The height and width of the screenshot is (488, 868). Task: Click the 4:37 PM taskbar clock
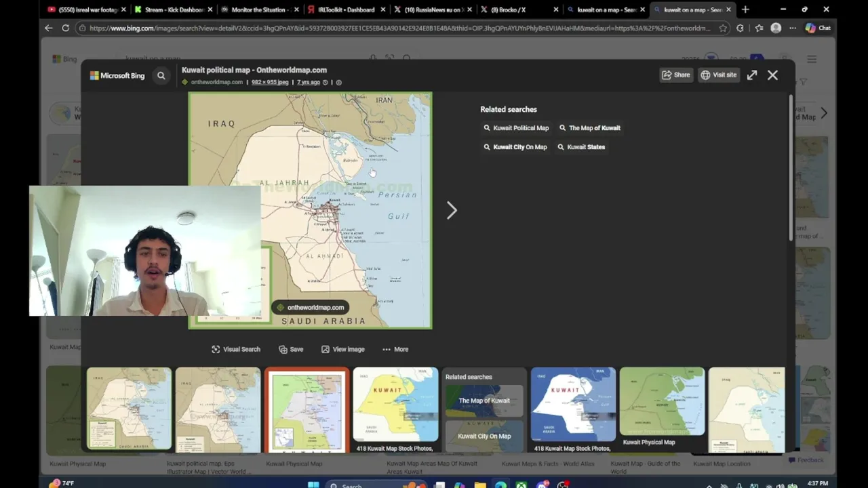pyautogui.click(x=818, y=484)
